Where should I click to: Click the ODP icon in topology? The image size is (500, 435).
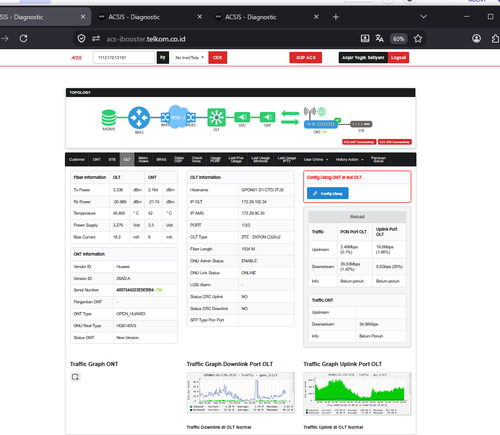[267, 117]
